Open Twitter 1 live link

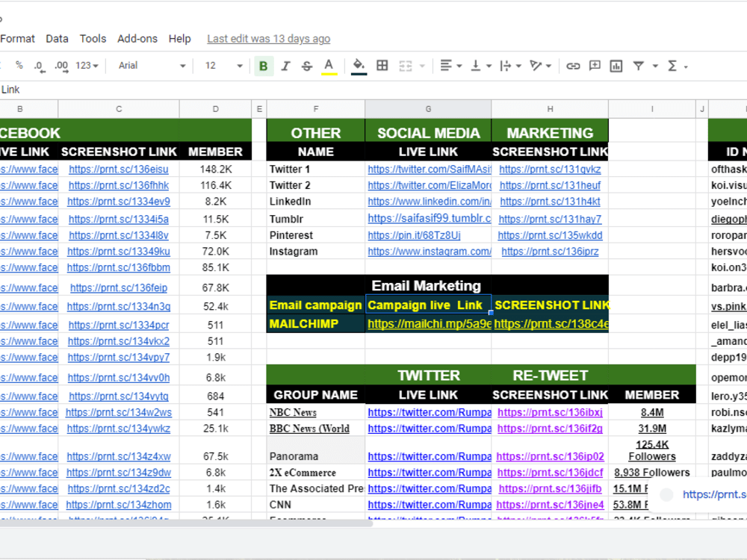tap(430, 169)
